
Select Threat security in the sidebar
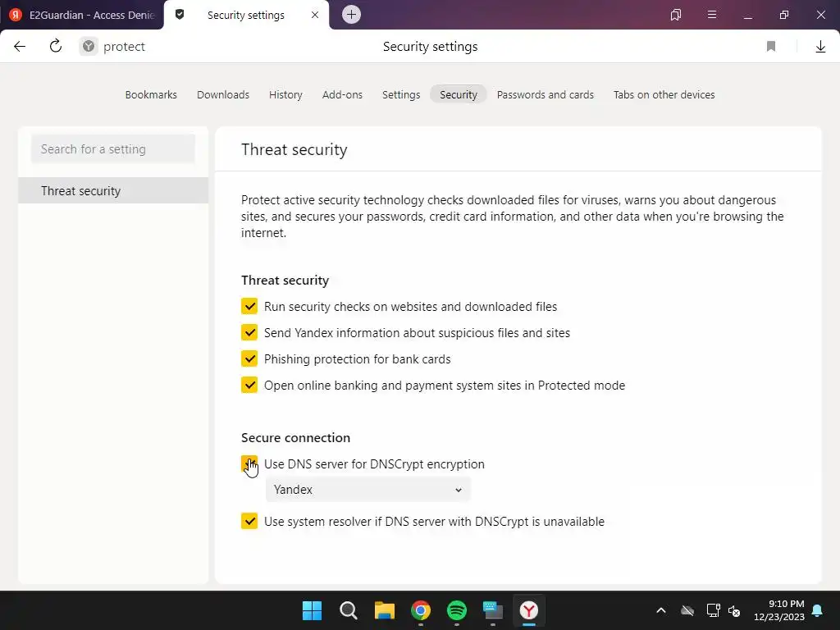(x=113, y=190)
